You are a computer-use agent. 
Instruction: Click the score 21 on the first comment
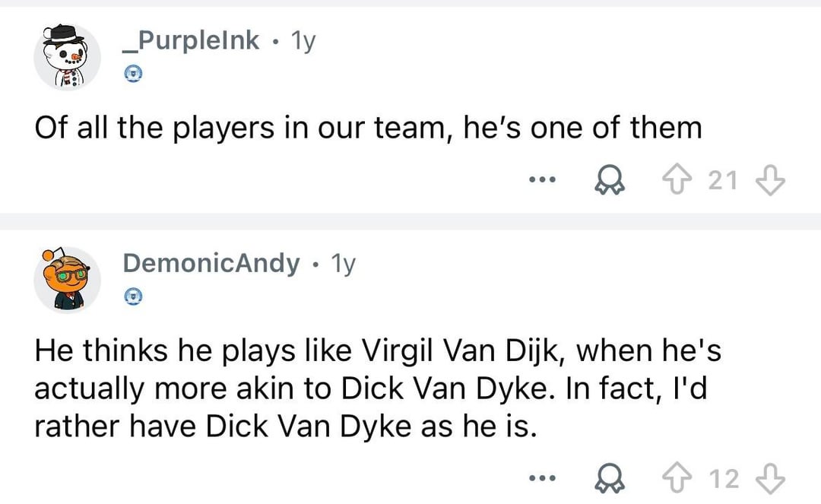click(723, 181)
